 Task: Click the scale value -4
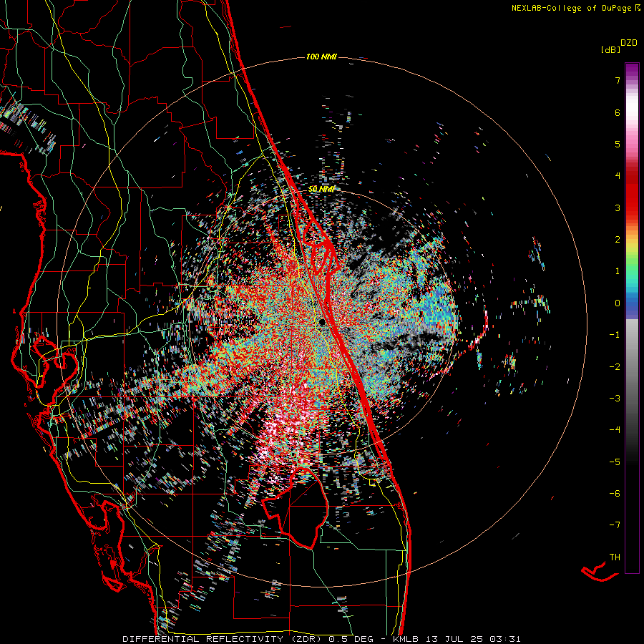(x=615, y=430)
